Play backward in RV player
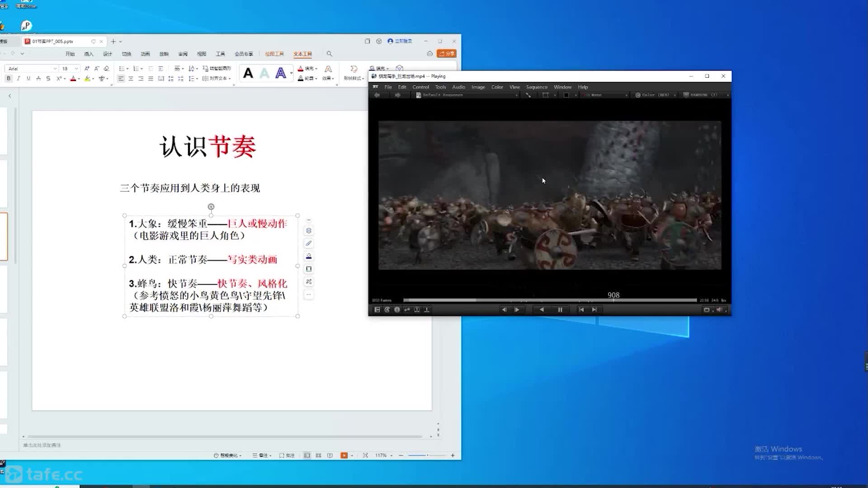868x488 pixels. 542,310
